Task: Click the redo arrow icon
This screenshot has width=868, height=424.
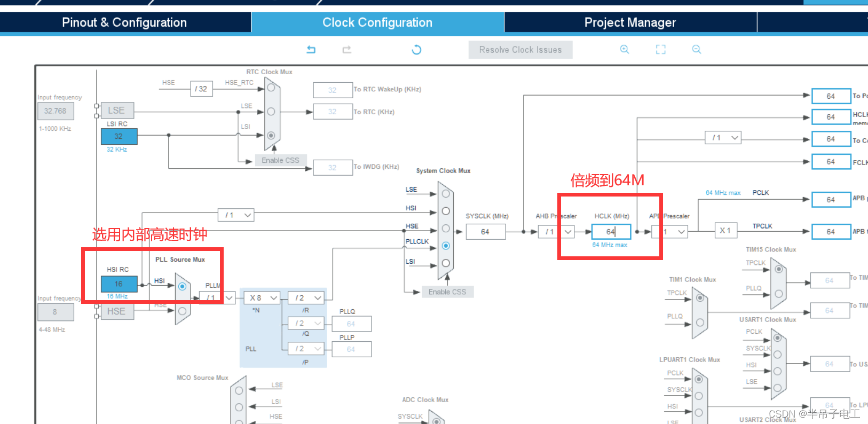Action: tap(347, 50)
